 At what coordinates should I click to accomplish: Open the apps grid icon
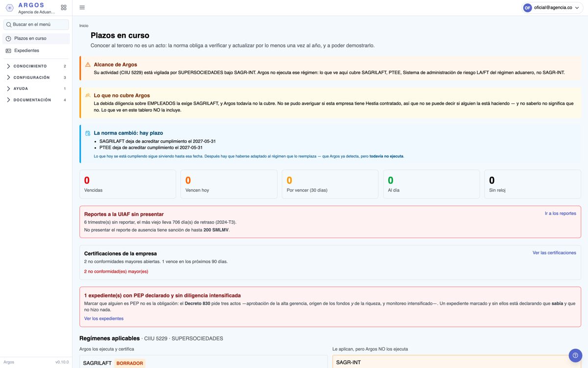tap(64, 8)
